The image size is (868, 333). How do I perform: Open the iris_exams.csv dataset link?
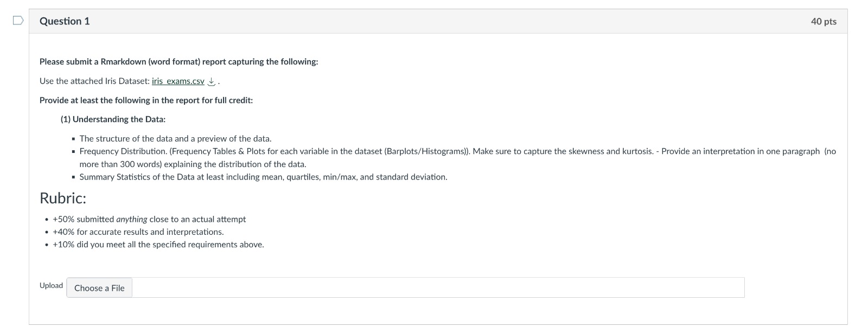pyautogui.click(x=178, y=81)
